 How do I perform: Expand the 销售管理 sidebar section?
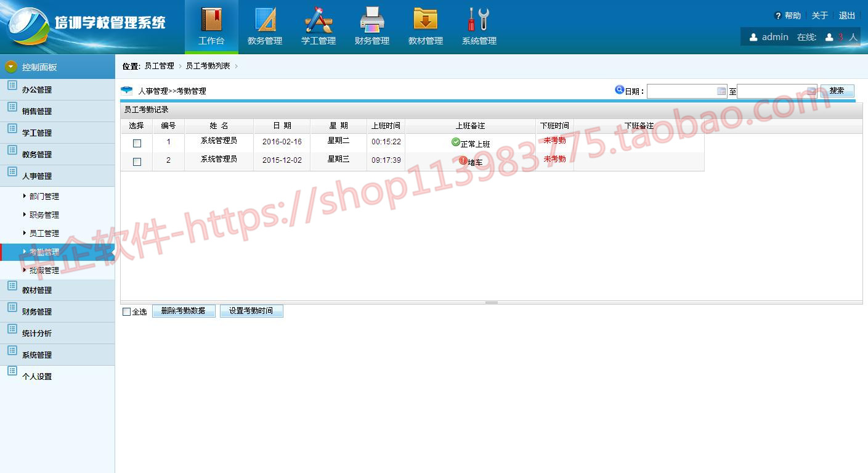coord(57,111)
